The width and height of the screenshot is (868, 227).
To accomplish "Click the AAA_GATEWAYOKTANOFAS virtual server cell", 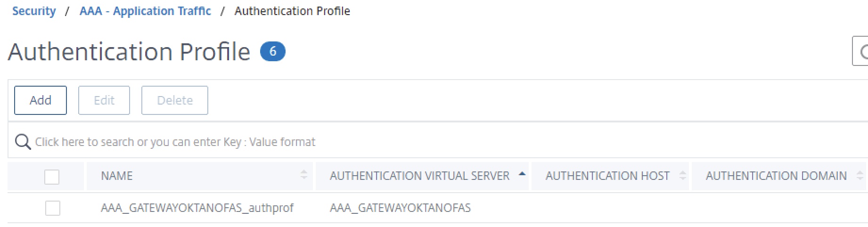I will [400, 208].
